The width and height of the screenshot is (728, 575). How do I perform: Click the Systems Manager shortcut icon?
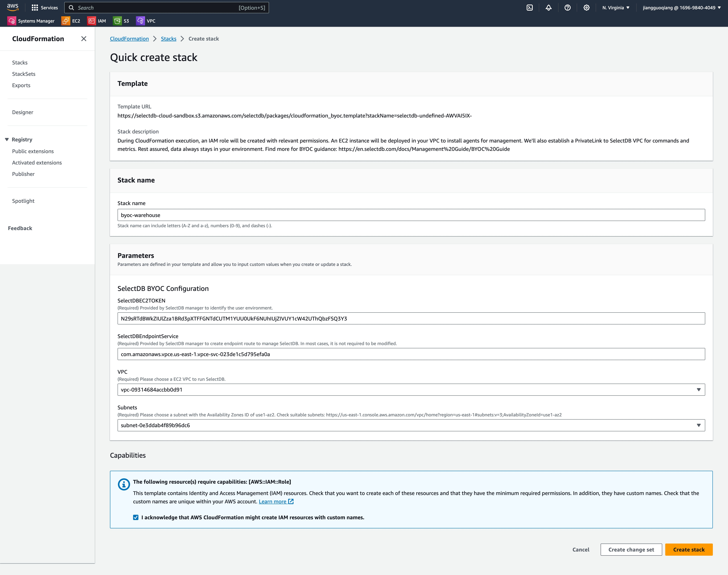coord(11,21)
